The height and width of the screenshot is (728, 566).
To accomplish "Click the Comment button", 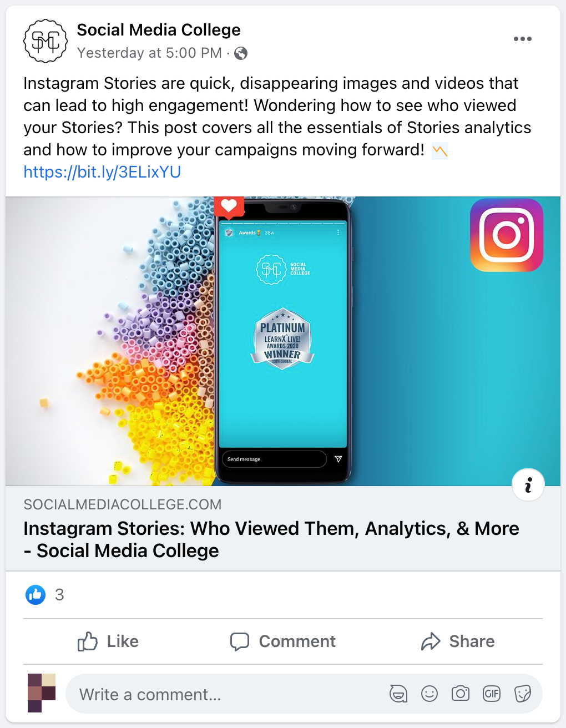I will pyautogui.click(x=283, y=641).
